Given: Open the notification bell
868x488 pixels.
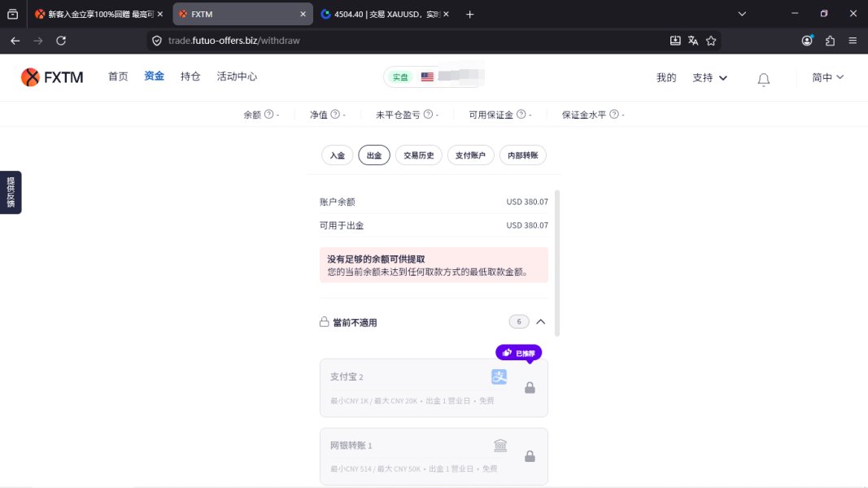Looking at the screenshot, I should [x=763, y=79].
